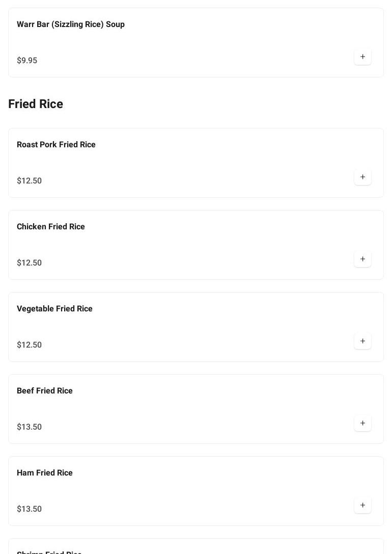Click the $13.50 price under Ham Fried Rice
This screenshot has width=392, height=554.
click(30, 509)
